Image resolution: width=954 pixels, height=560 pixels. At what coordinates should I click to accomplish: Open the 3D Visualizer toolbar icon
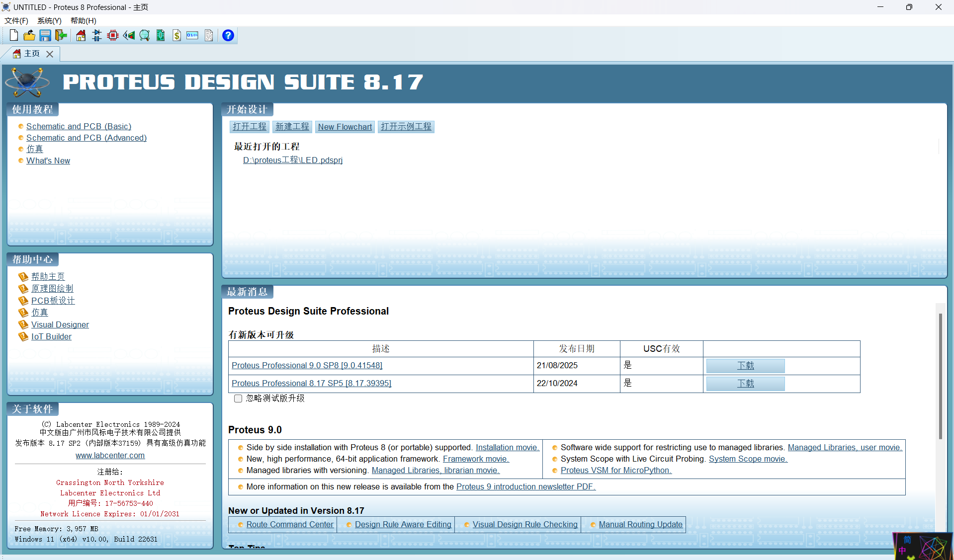tap(129, 35)
